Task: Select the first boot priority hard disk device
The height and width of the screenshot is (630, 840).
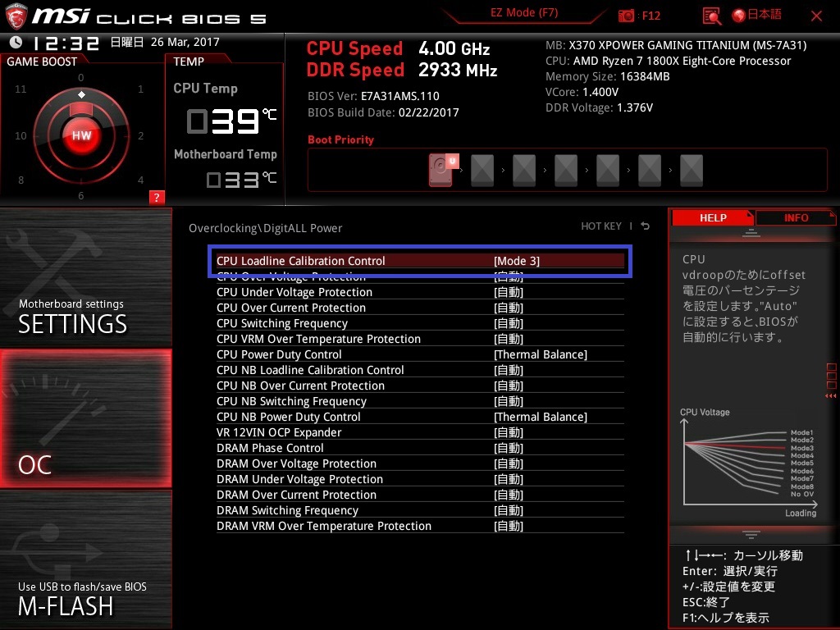Action: click(442, 170)
